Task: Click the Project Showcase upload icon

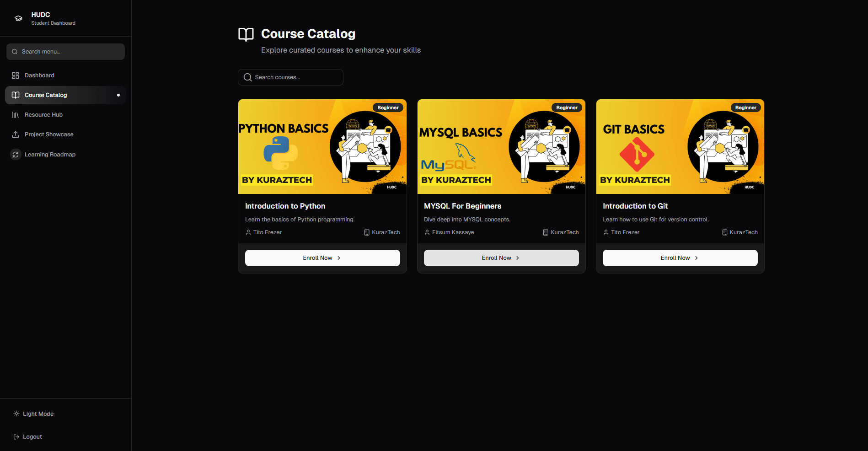Action: [x=16, y=134]
